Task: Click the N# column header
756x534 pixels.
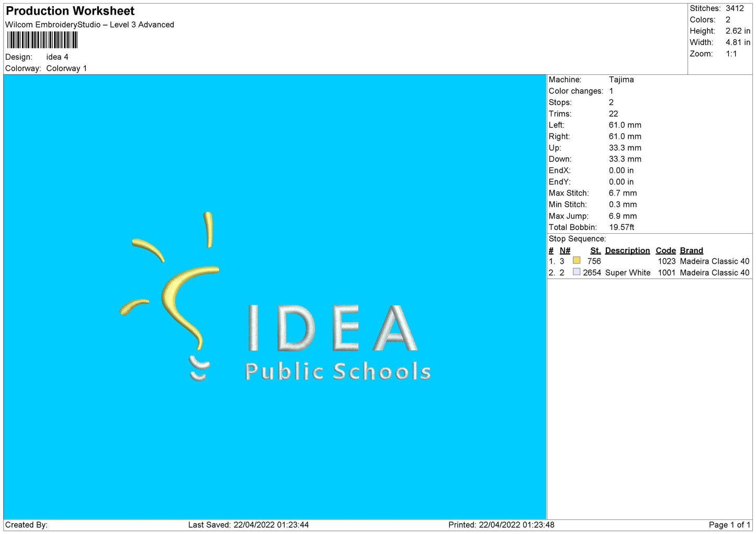Action: (565, 251)
